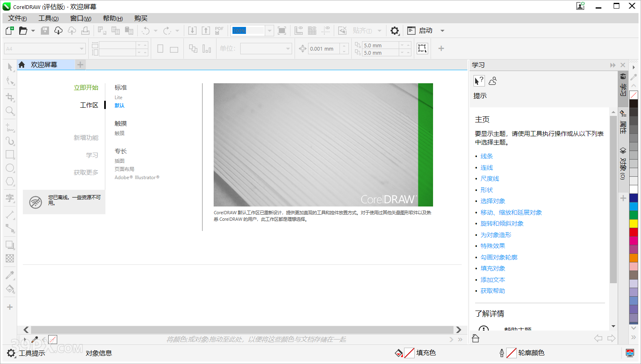Screen dimensions: 641x364
Task: Select the Crop tool
Action: (x=10, y=97)
